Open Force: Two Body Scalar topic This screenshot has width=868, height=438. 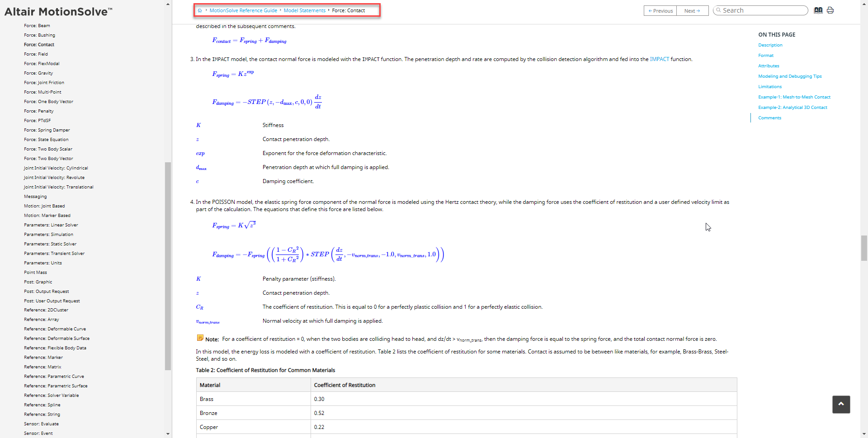pyautogui.click(x=48, y=149)
